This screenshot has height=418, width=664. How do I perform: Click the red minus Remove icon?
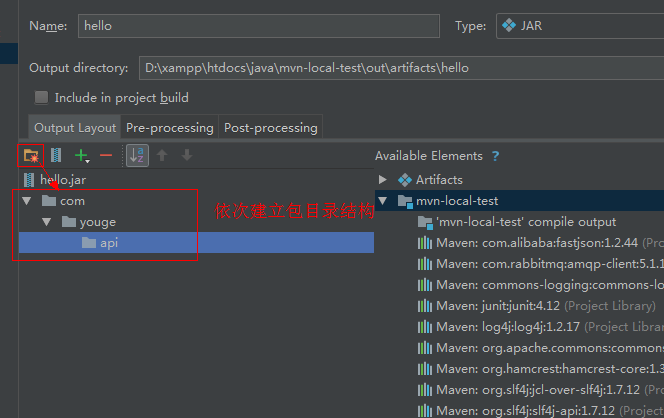click(x=106, y=155)
